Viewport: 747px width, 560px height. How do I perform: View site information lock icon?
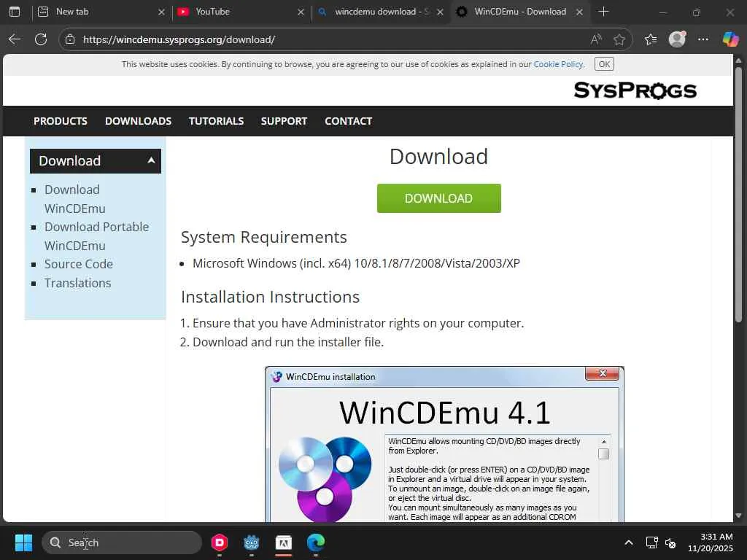(x=70, y=39)
